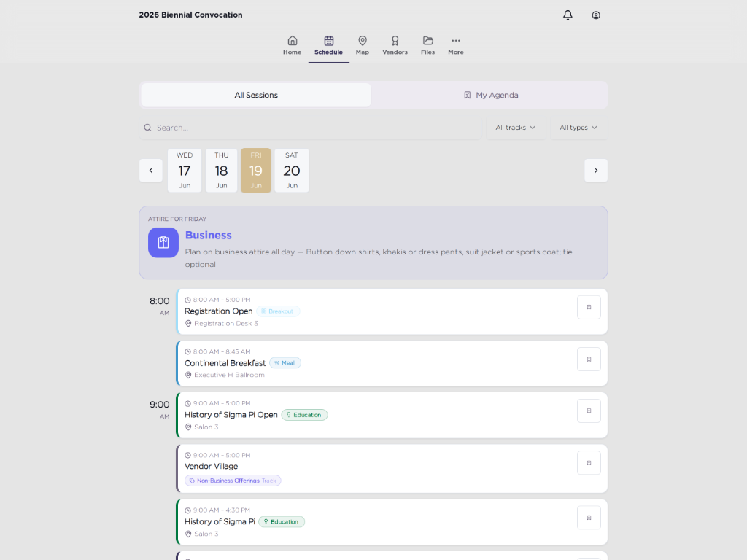Click the search magnifier icon

pyautogui.click(x=147, y=128)
